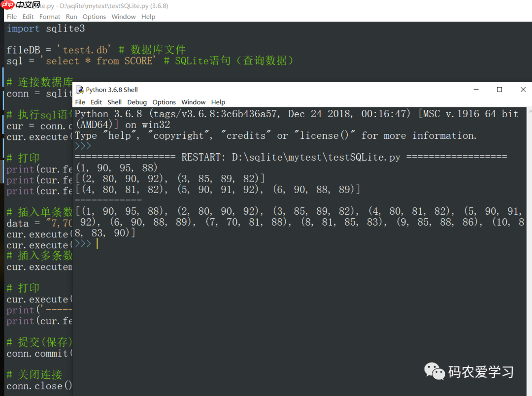The height and width of the screenshot is (396, 532).
Task: Close the Python 3.6.8 Shell window
Action: tap(523, 90)
